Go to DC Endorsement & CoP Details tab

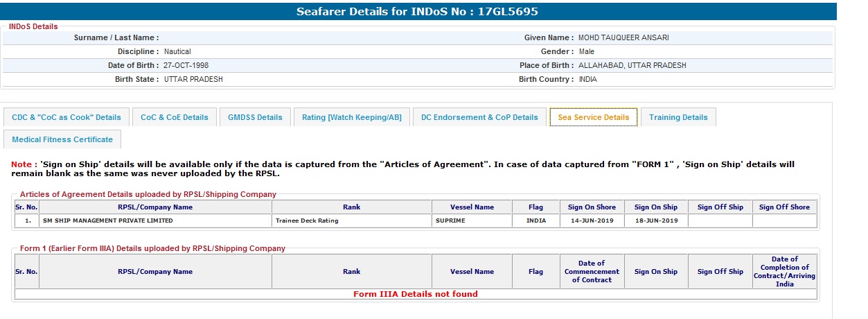(479, 117)
